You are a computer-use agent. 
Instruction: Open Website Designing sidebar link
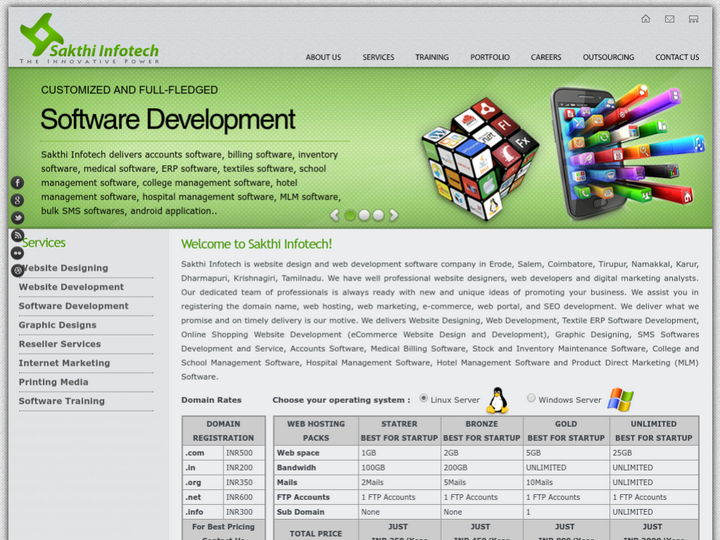[63, 268]
